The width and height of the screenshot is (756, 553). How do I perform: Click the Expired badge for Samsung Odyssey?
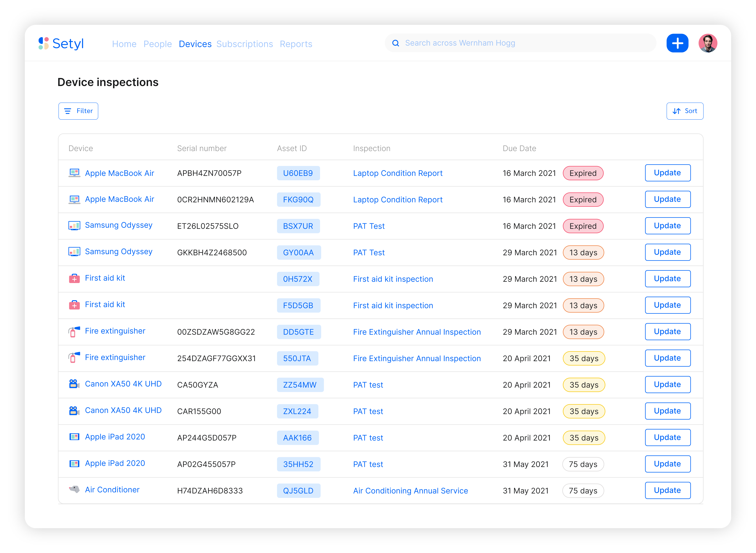pyautogui.click(x=583, y=226)
